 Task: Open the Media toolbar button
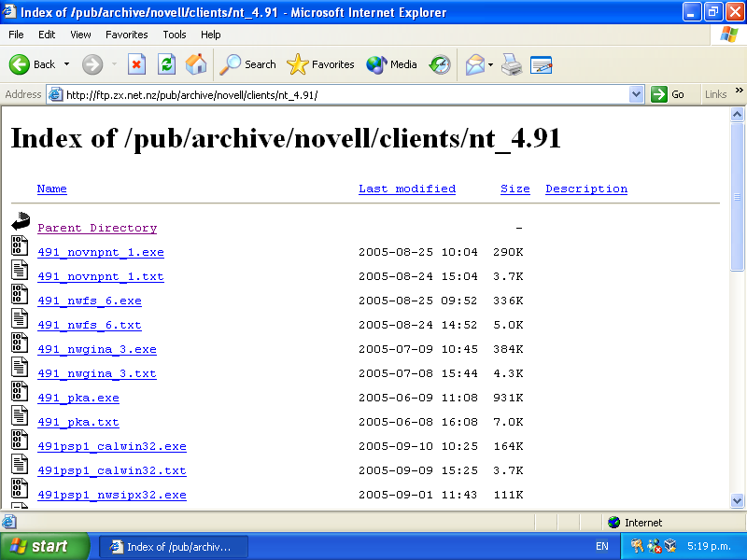tap(391, 64)
